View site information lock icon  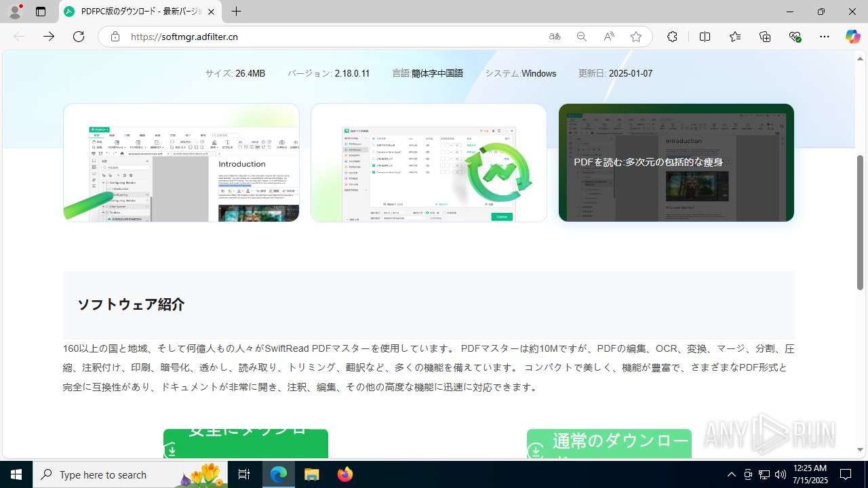115,37
